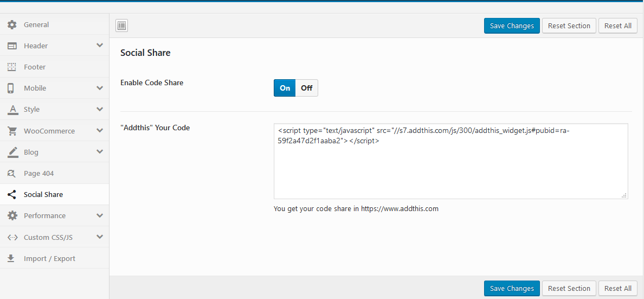
Task: Click the Blog menu label
Action: pos(31,152)
